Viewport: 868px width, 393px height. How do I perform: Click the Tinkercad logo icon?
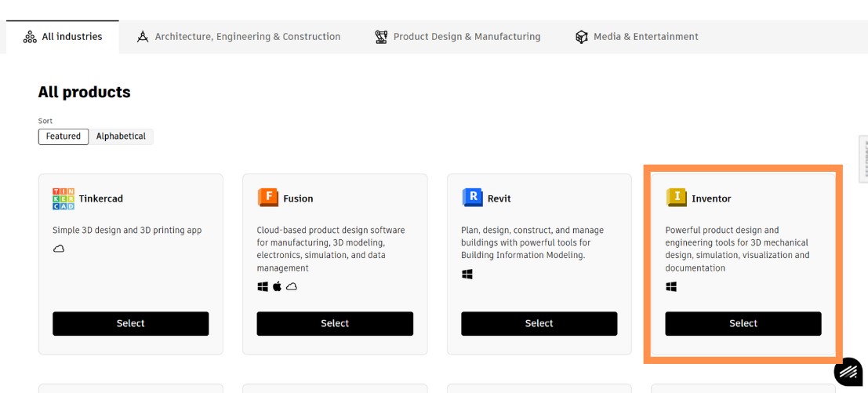click(x=64, y=198)
